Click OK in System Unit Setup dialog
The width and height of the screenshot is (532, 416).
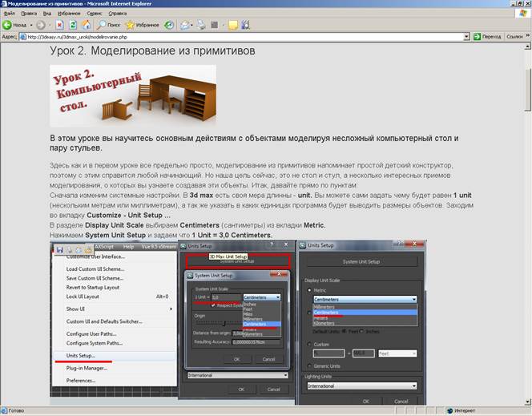coord(237,359)
